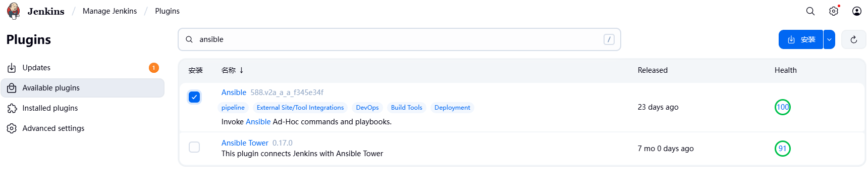Click the Health column header
868x187 pixels.
786,70
